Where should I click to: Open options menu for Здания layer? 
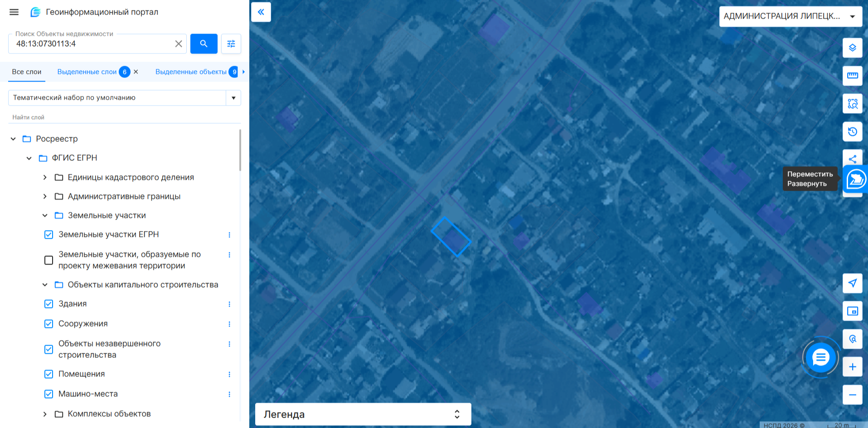(229, 304)
